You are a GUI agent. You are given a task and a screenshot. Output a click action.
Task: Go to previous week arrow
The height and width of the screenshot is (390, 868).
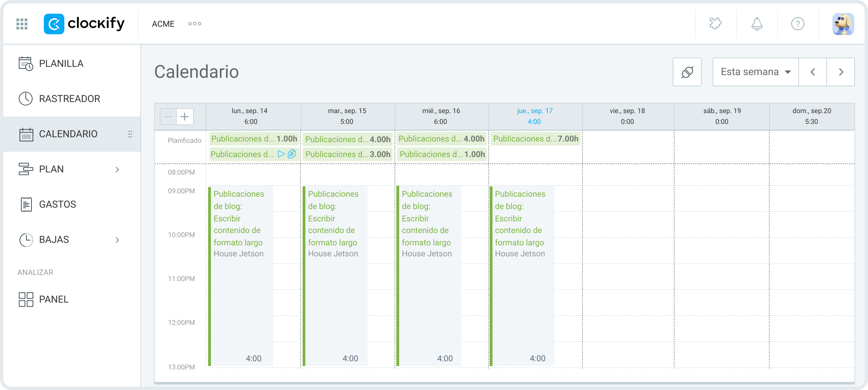pyautogui.click(x=813, y=72)
